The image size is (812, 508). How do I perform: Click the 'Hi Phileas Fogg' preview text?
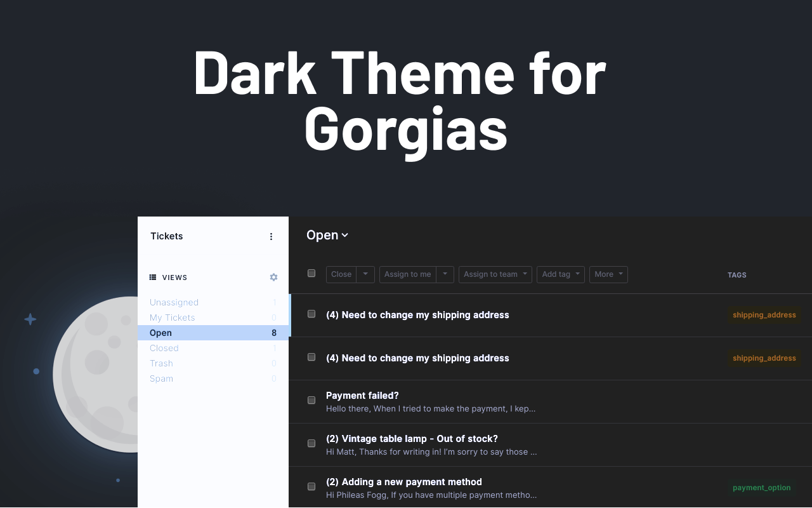tap(431, 495)
